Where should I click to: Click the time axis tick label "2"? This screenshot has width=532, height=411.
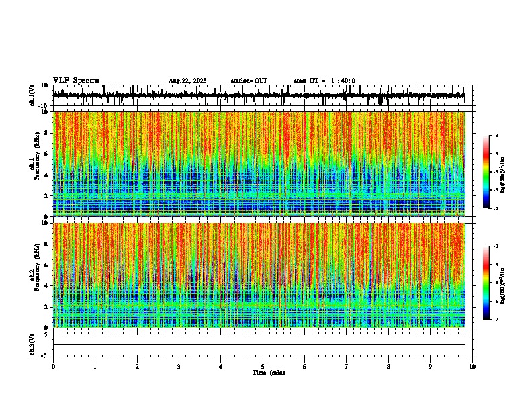(137, 367)
